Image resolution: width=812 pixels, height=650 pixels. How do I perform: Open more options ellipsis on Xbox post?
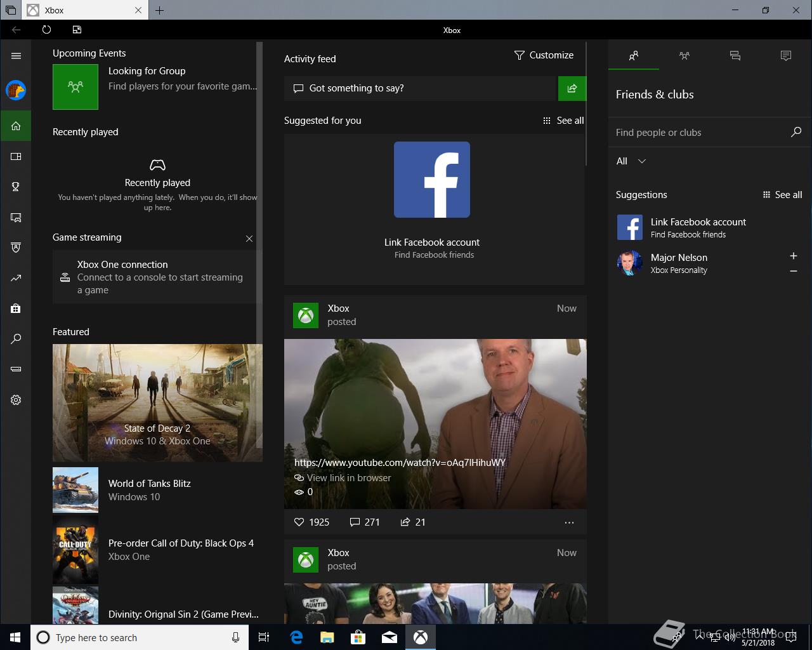click(x=569, y=522)
